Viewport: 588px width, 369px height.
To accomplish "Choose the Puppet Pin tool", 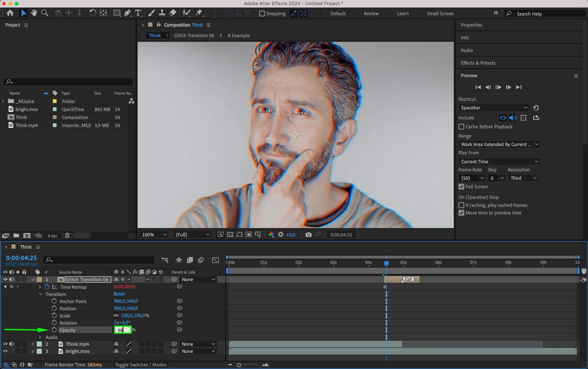I will 199,13.
